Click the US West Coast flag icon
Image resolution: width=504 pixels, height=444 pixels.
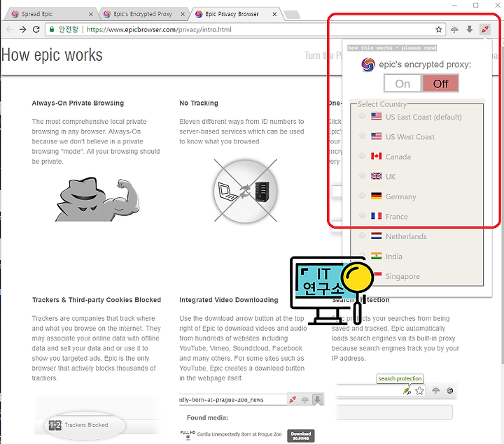tap(376, 136)
